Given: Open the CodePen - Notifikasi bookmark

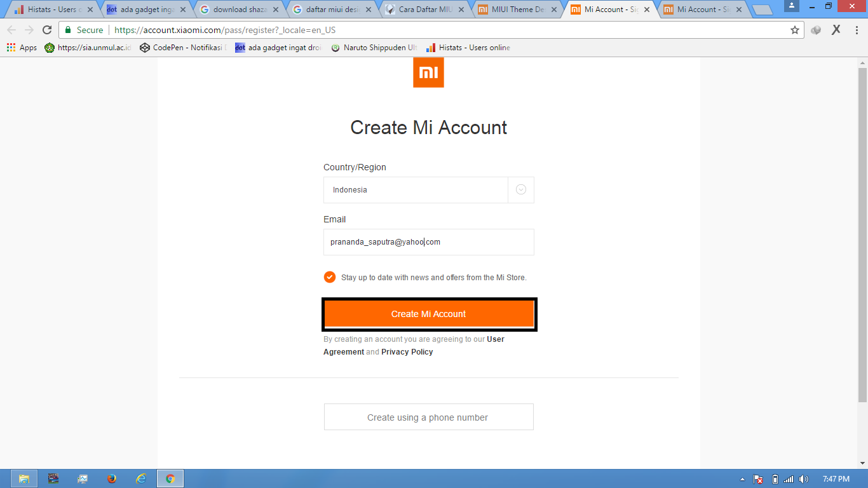Looking at the screenshot, I should [183, 48].
